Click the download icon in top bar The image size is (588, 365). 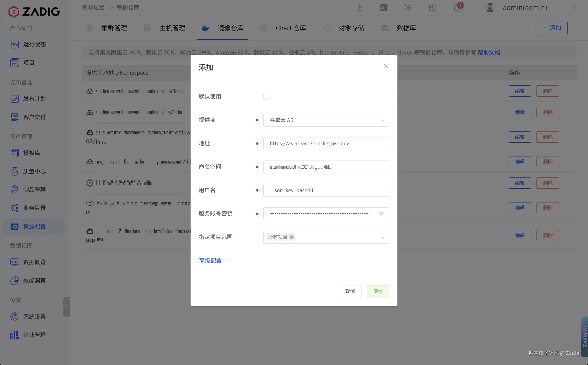point(359,8)
